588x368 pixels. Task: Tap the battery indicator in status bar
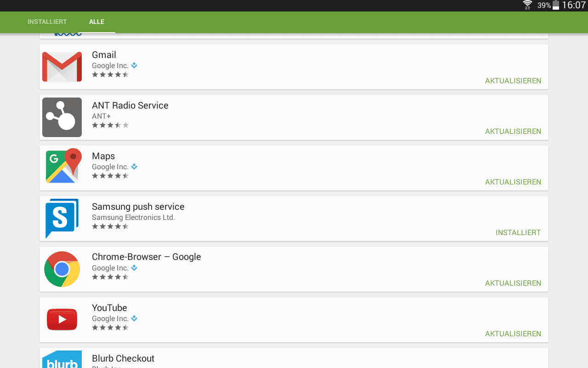556,5
